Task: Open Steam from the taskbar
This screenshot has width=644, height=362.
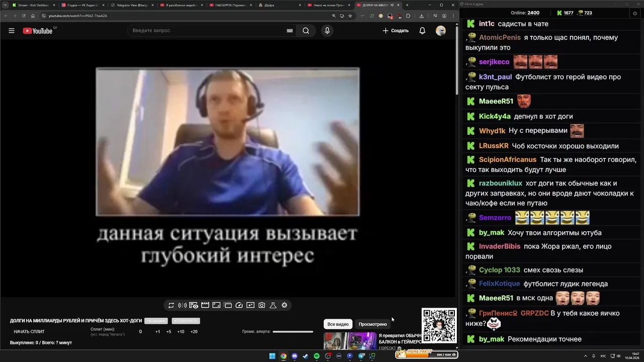Action: point(305,356)
